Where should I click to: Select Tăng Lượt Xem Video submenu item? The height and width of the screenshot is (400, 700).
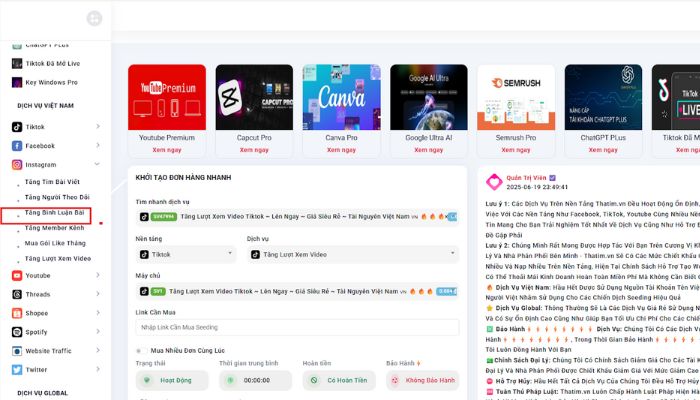(58, 258)
